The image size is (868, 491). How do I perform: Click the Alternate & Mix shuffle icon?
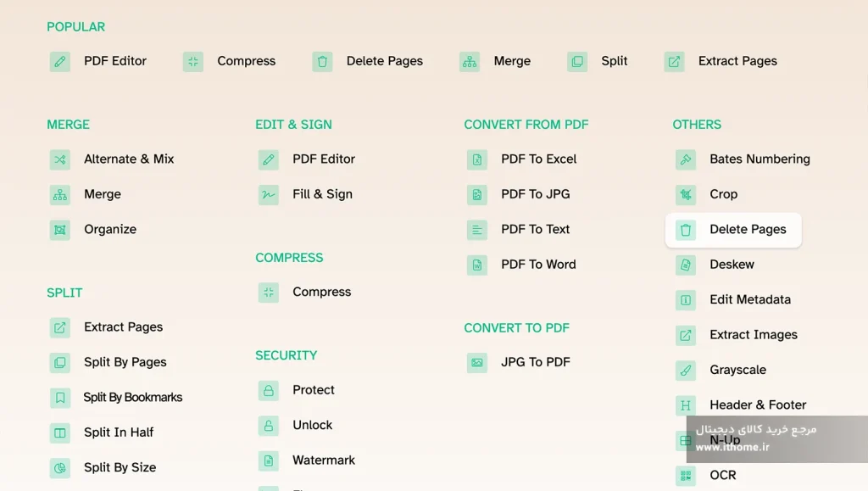click(60, 159)
